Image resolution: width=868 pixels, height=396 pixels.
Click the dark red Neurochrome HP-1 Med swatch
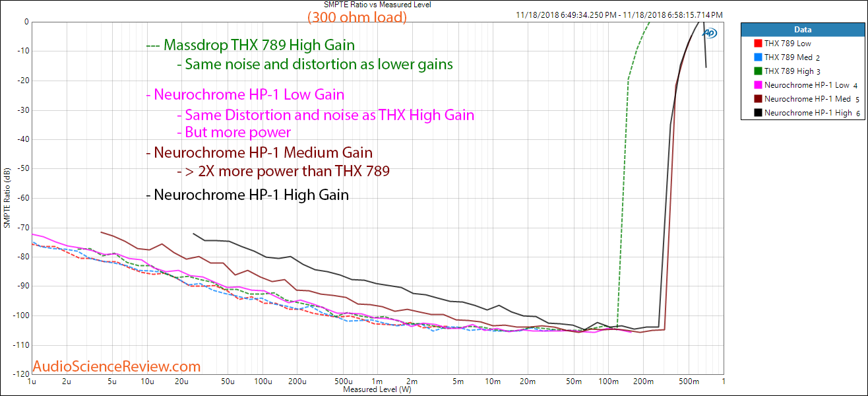[x=759, y=99]
